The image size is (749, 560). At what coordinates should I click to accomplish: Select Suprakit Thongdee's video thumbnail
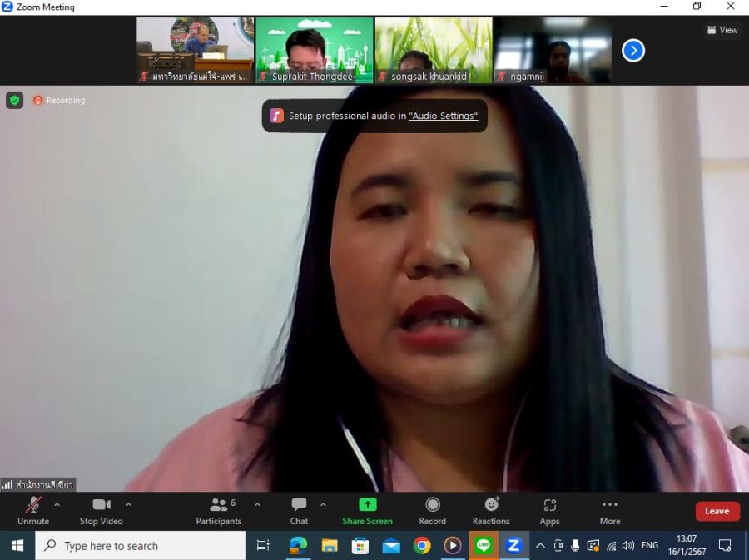[314, 50]
